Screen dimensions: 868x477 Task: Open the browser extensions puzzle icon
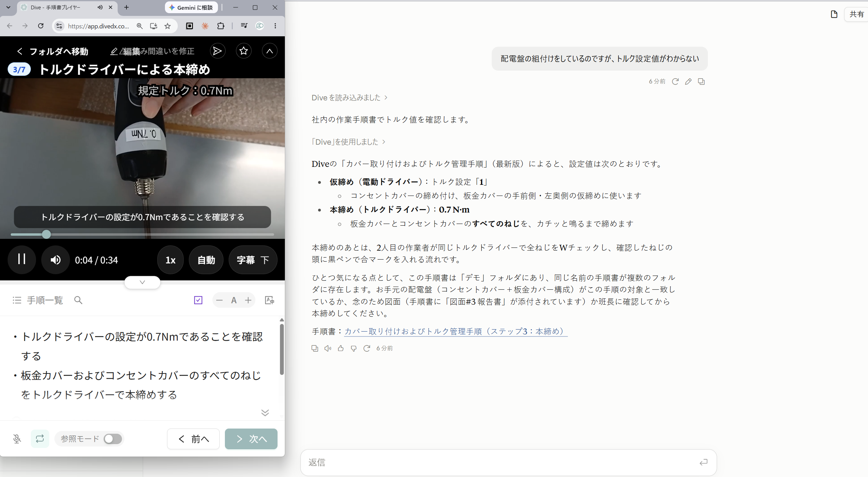coord(221,26)
